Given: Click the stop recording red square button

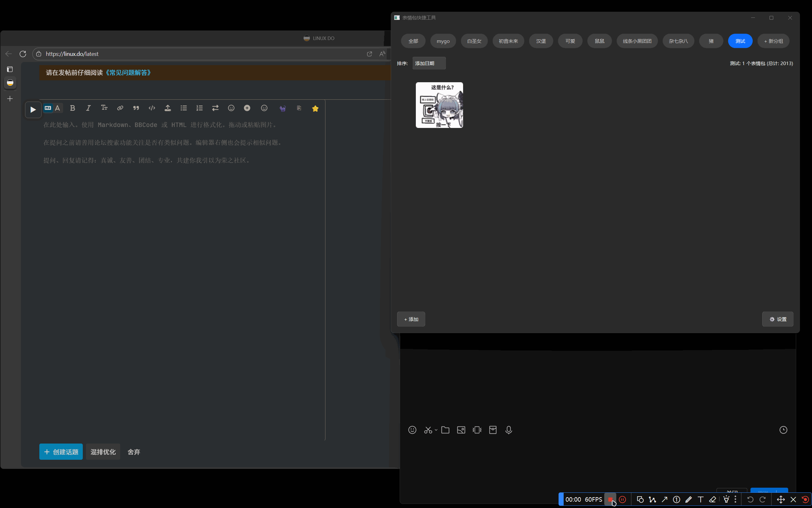Looking at the screenshot, I should point(610,499).
